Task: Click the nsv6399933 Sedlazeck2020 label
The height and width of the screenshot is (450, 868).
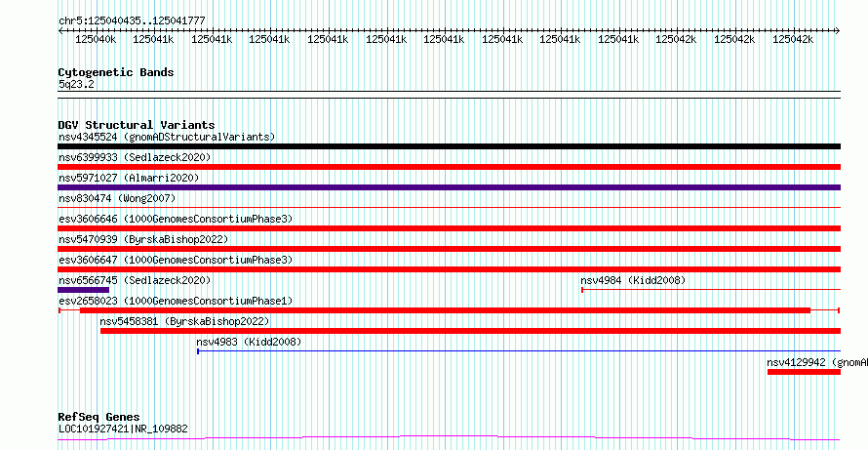Action: tap(135, 157)
